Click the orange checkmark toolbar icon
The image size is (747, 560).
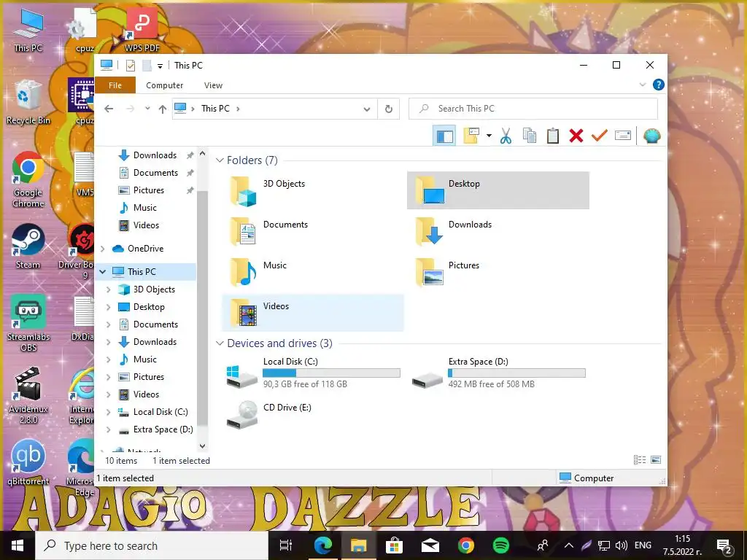coord(600,136)
